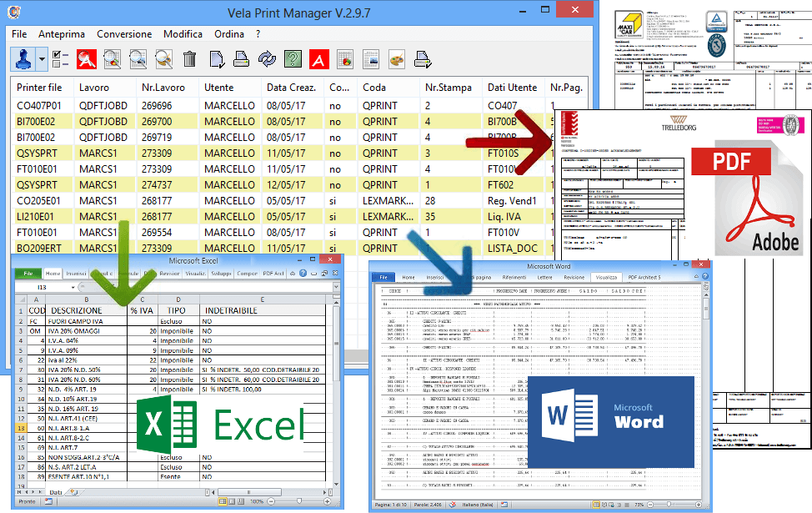Expand the Excel formula bar
The image size is (812, 513).
pos(336,287)
